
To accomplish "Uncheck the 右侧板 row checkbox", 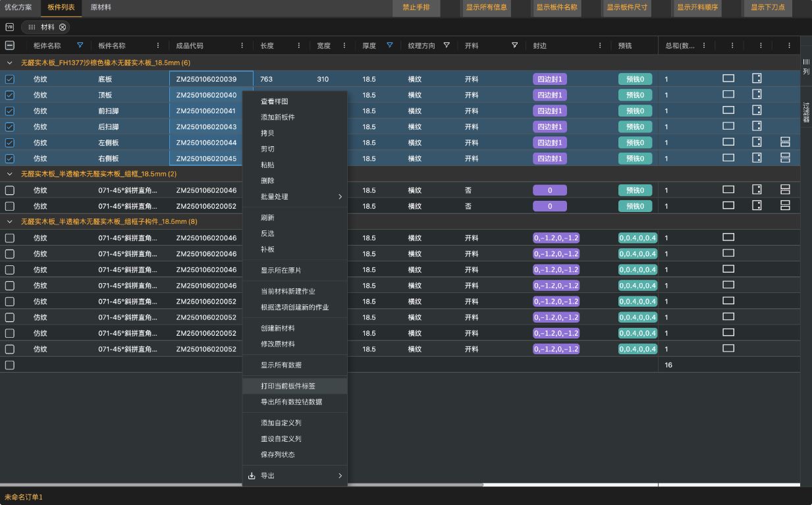I will (x=10, y=159).
